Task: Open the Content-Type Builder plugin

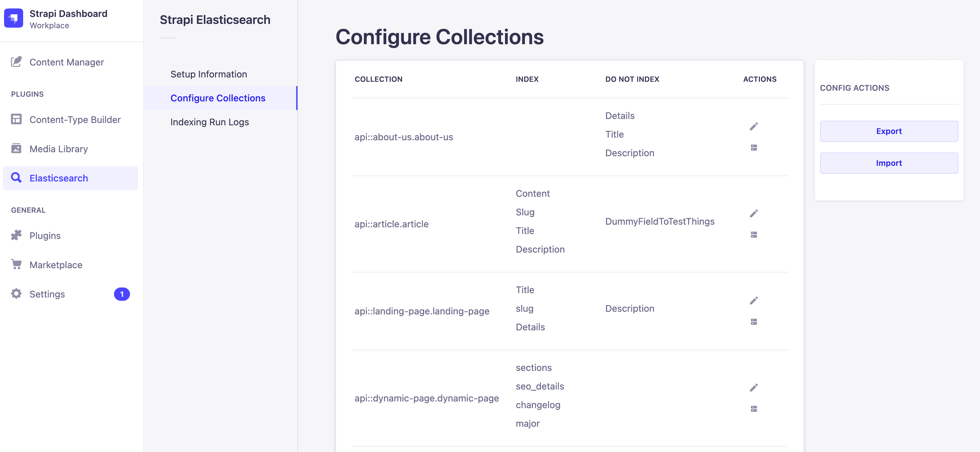Action: pyautogui.click(x=75, y=119)
